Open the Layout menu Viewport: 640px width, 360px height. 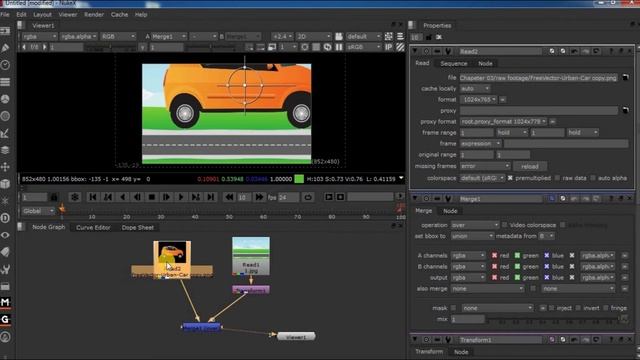[42, 14]
